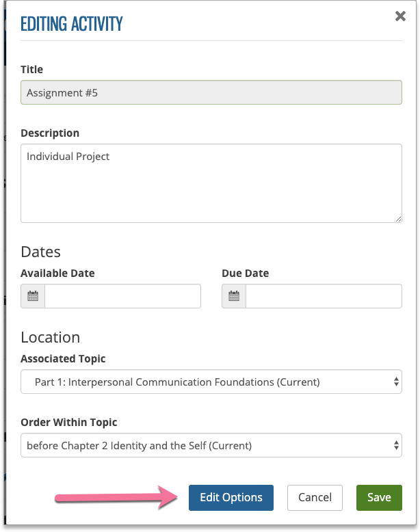Click the Description field label

coord(50,133)
